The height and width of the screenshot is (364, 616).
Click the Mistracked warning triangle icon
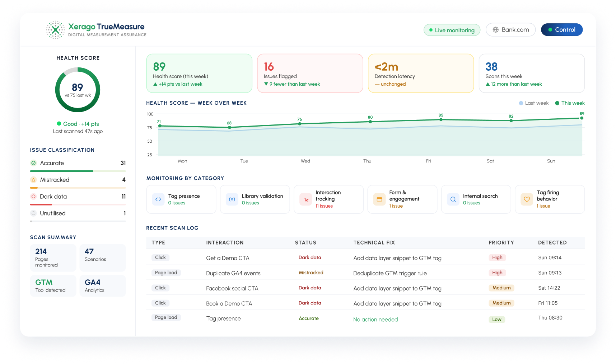[x=33, y=180]
